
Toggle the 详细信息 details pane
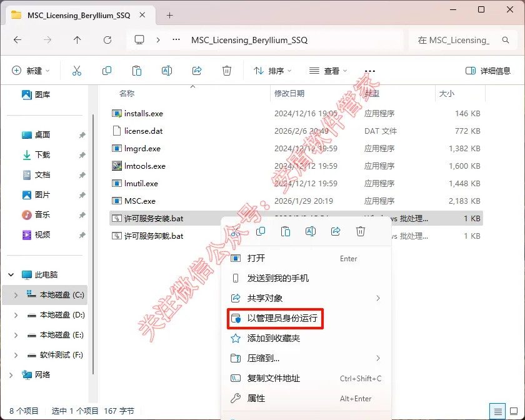pos(488,71)
